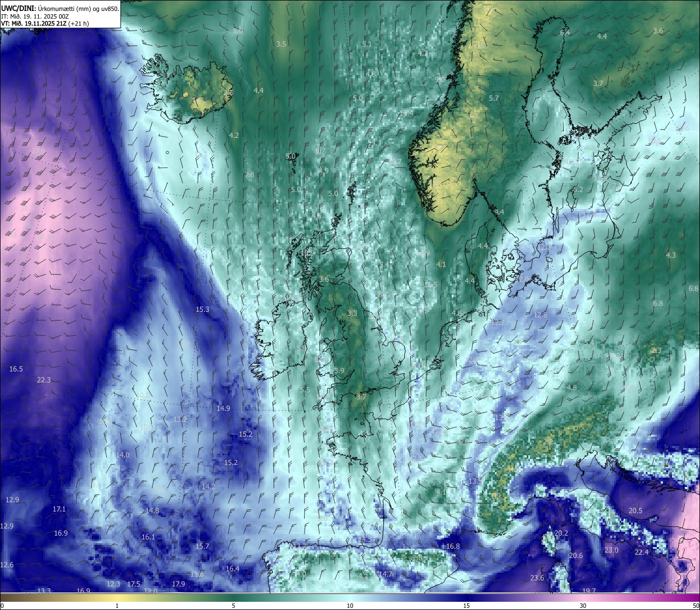Select the map value 3.5
The image size is (700, 610).
[x=281, y=43]
